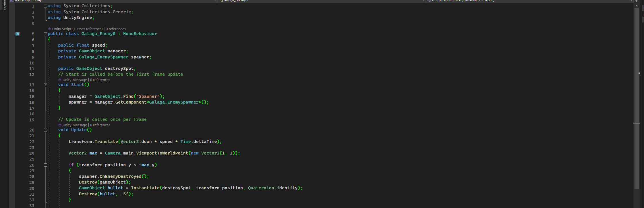This screenshot has width=644, height=208.
Task: Click the Unity Message cube icon above Start()
Action: click(x=60, y=80)
